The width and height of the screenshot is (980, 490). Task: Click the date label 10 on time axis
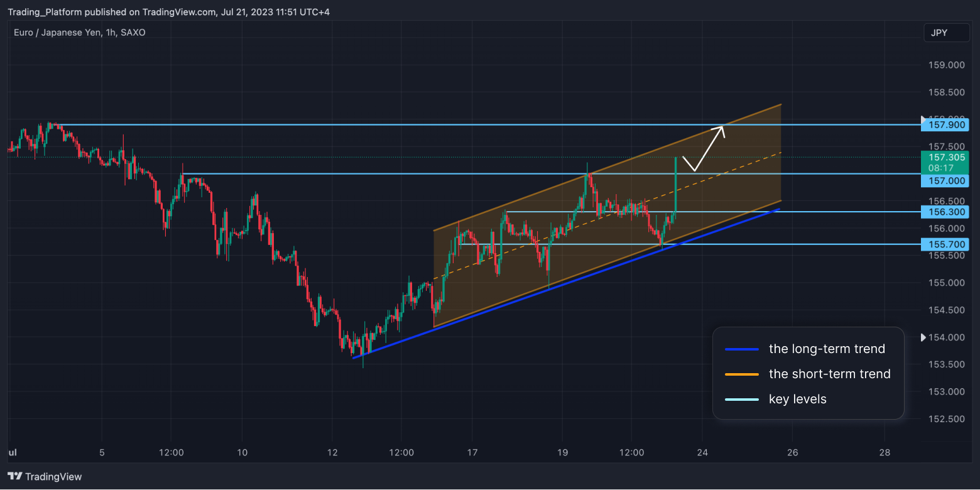243,452
